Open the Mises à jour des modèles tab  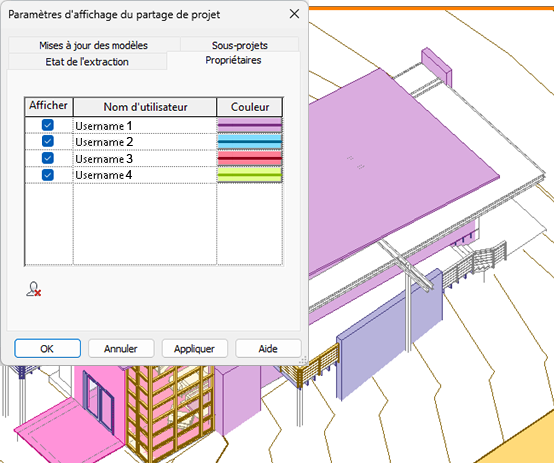94,45
